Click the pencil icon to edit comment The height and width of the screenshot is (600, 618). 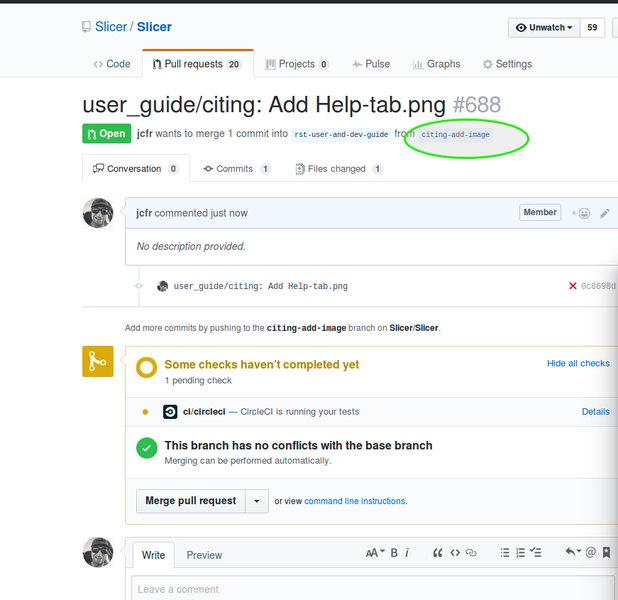coord(604,213)
